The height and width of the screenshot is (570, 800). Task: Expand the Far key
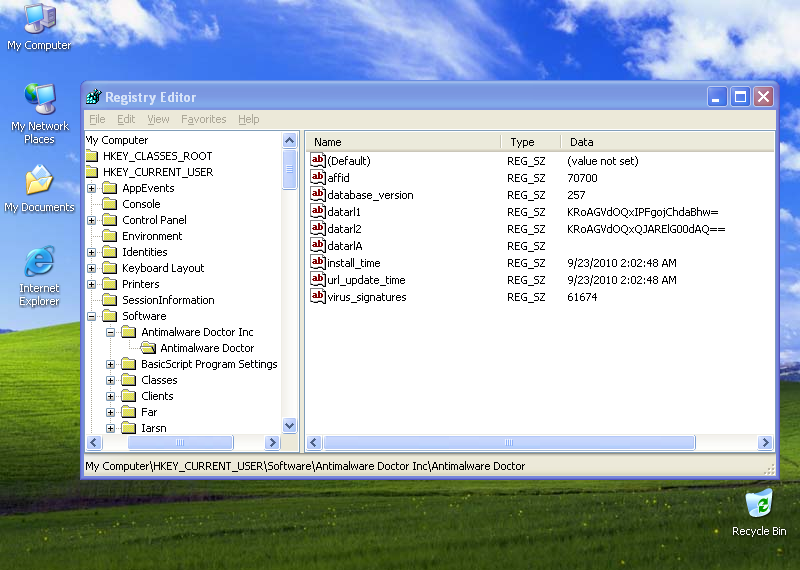(110, 412)
